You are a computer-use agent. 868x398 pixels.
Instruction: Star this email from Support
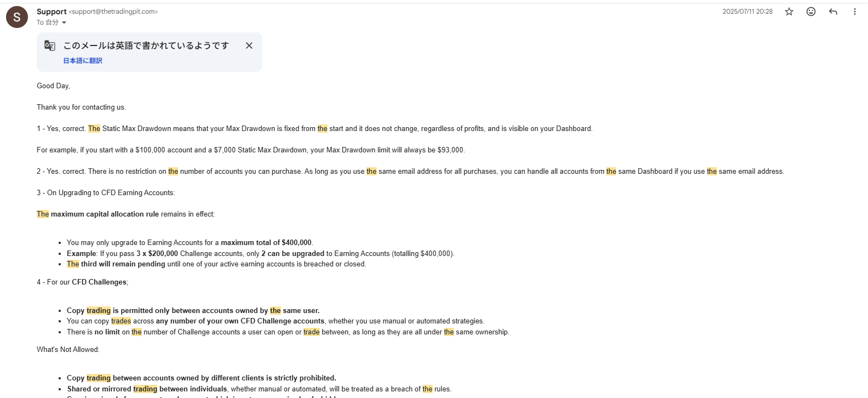click(789, 12)
